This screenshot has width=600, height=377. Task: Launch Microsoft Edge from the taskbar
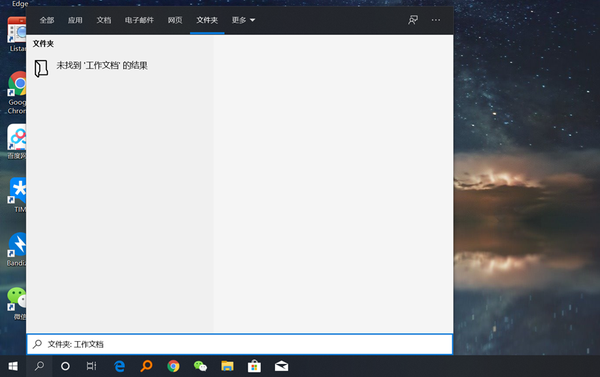pyautogui.click(x=119, y=366)
